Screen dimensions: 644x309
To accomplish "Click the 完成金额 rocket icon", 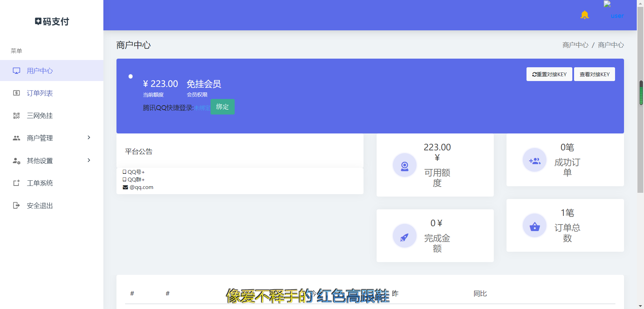I will point(405,237).
